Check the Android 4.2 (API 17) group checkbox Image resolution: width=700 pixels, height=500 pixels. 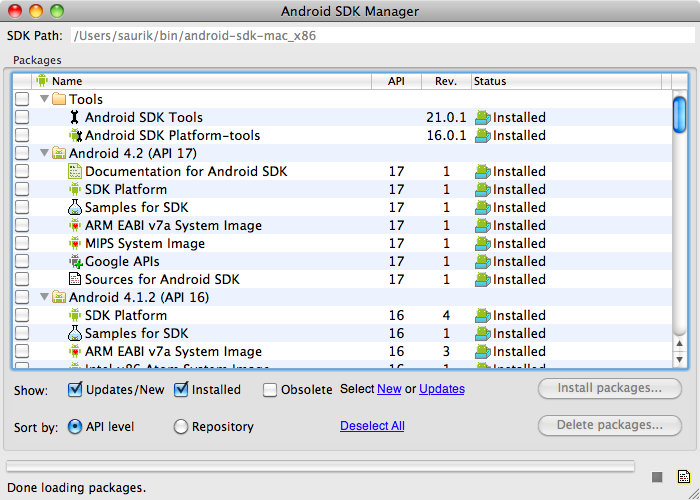(22, 153)
